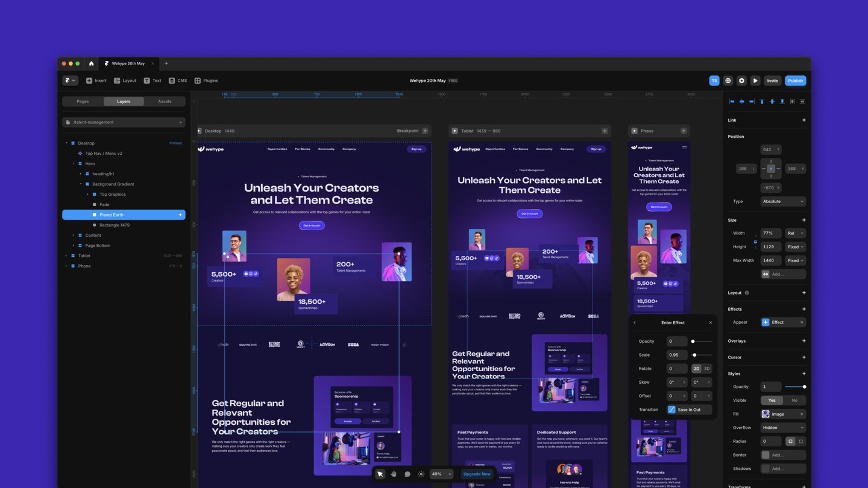The image size is (868, 488).
Task: Select the hand pan tool in the bottom toolbar
Action: (394, 474)
